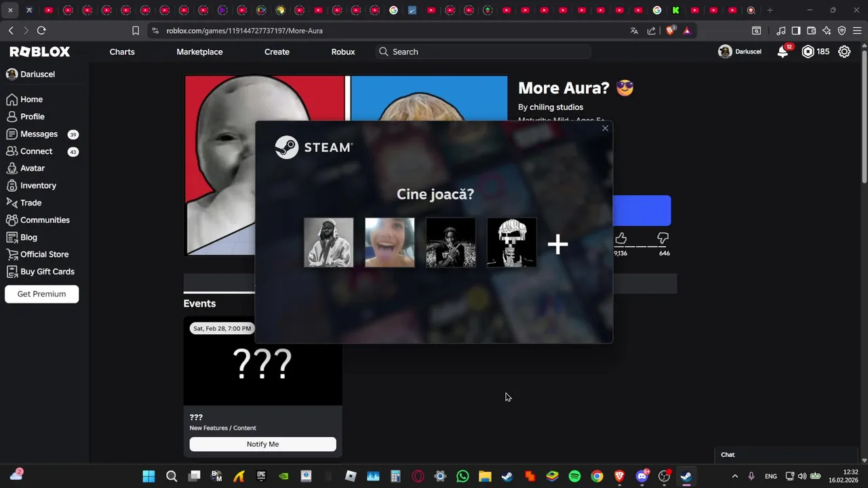Open Brave Rewards triangle icon
The image size is (868, 488).
(x=687, y=30)
